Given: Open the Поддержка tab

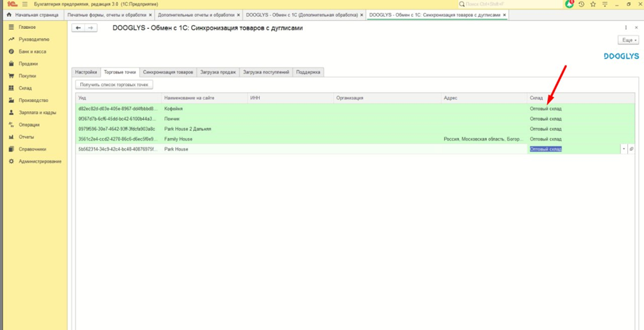Looking at the screenshot, I should pos(308,72).
